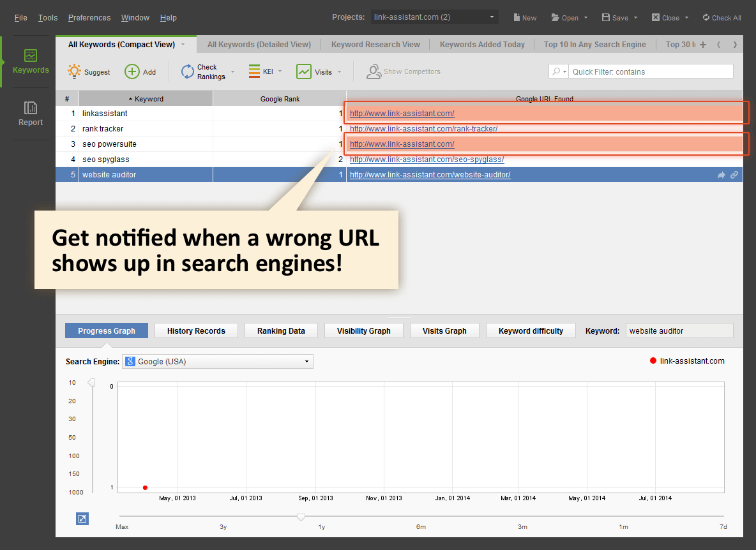This screenshot has width=756, height=550.
Task: Select the Visibility Graph tab
Action: click(363, 331)
